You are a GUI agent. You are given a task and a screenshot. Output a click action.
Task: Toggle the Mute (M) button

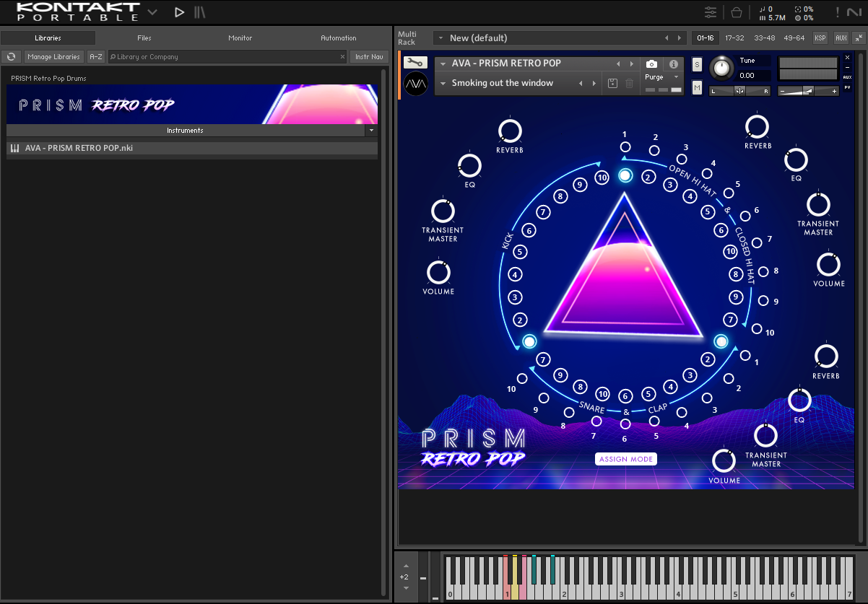click(x=697, y=87)
